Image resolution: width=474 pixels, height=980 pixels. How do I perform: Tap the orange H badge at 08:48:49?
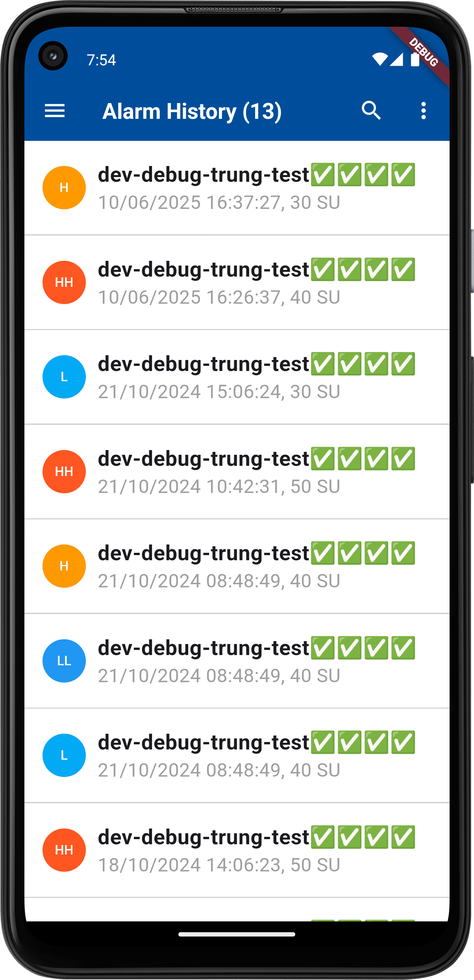click(x=64, y=566)
